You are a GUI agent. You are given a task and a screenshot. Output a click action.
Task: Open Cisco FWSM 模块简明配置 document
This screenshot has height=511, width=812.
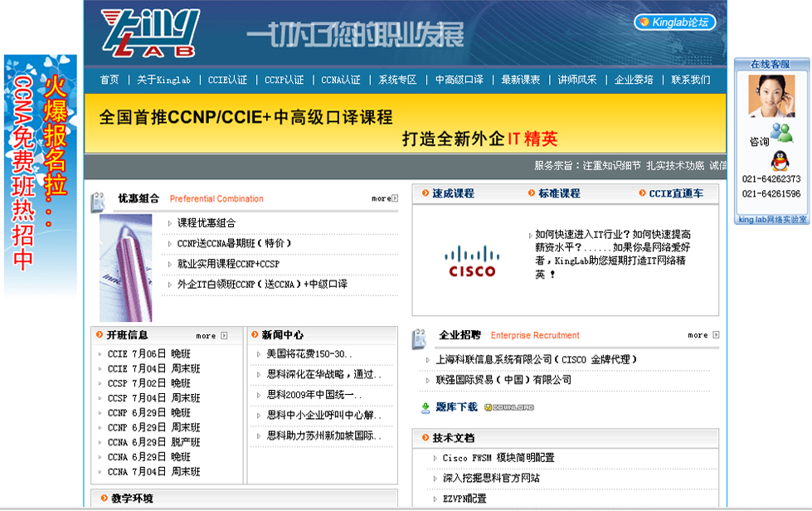[x=498, y=458]
